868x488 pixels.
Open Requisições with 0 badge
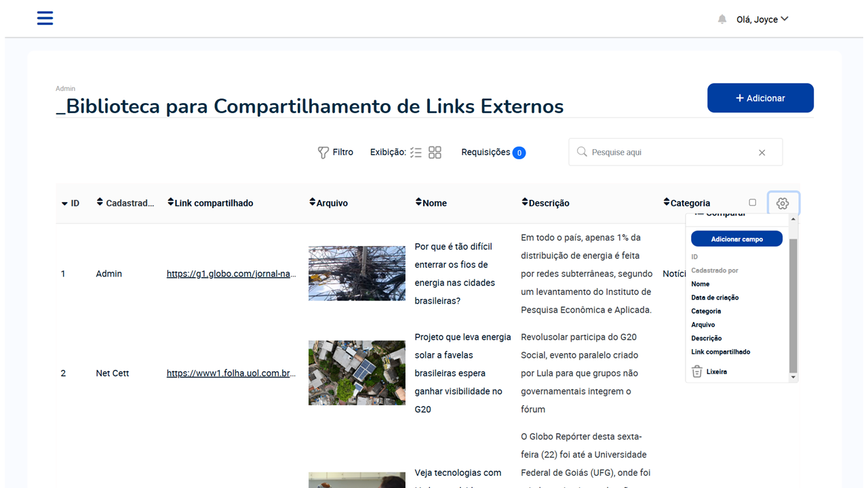click(493, 152)
